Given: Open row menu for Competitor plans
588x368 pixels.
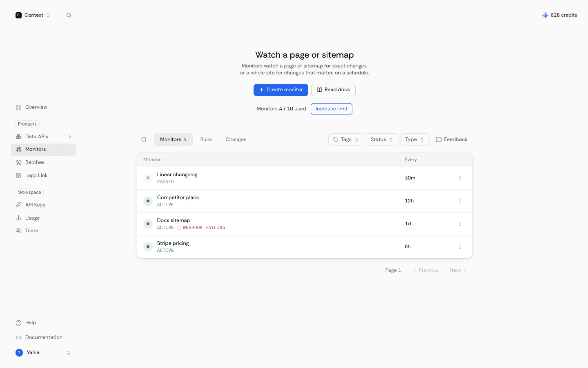Looking at the screenshot, I should (x=460, y=201).
